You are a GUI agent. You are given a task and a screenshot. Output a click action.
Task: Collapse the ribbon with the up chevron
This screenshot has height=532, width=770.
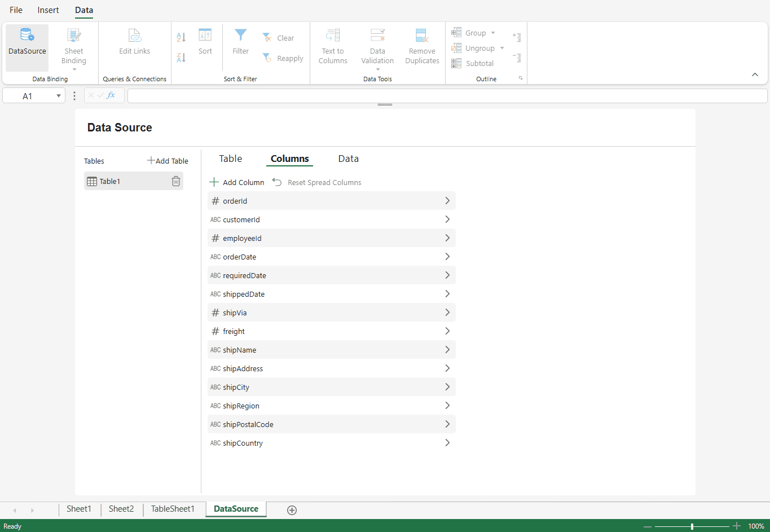755,74
